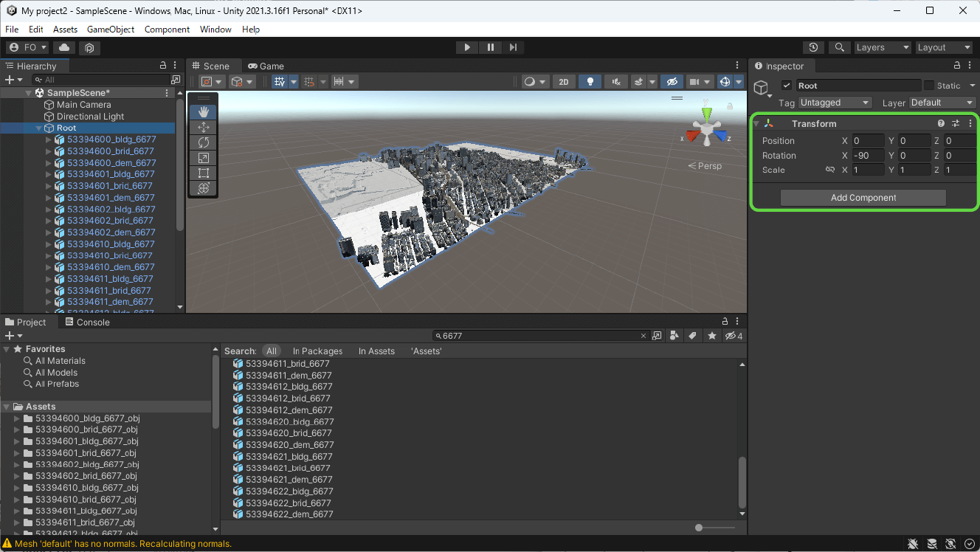The height and width of the screenshot is (552, 980).
Task: Click In Packages search filter
Action: pos(317,351)
